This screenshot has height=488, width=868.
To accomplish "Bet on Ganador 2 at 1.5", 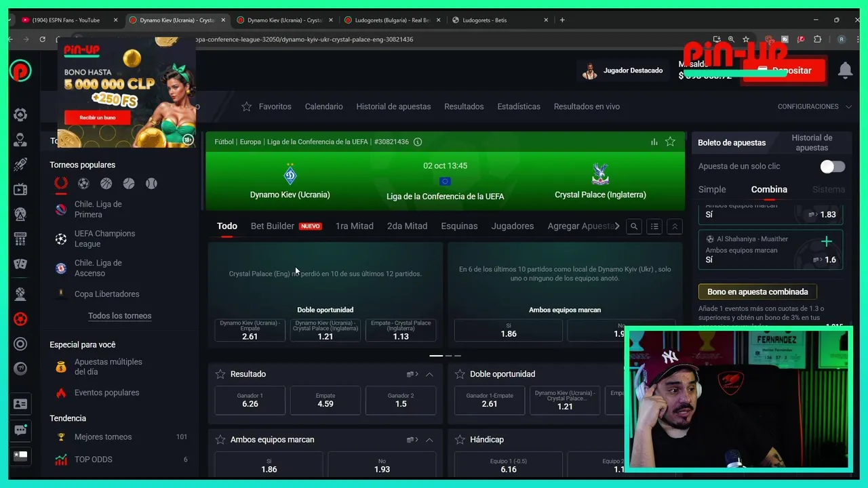I will coord(401,401).
